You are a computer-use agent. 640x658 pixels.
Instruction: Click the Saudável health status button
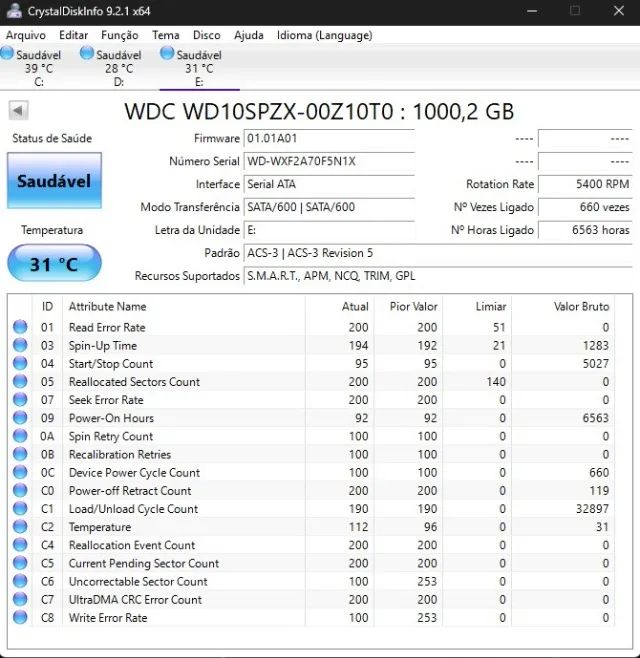(x=54, y=180)
